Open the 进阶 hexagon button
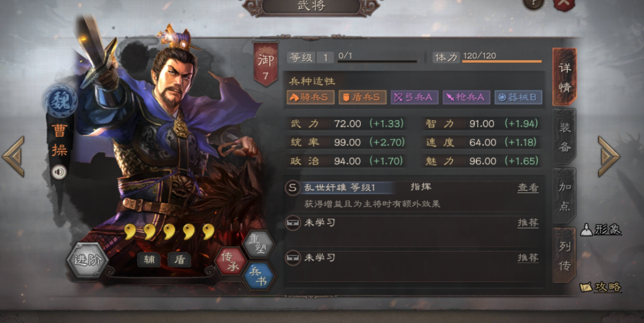Viewport: 644px width, 323px height. (x=88, y=260)
